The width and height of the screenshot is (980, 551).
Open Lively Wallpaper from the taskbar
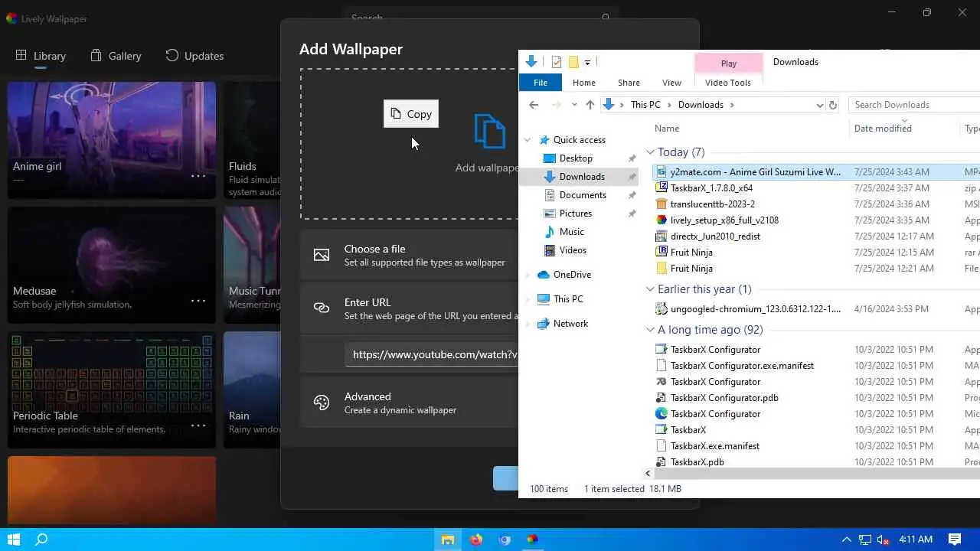coord(532,540)
